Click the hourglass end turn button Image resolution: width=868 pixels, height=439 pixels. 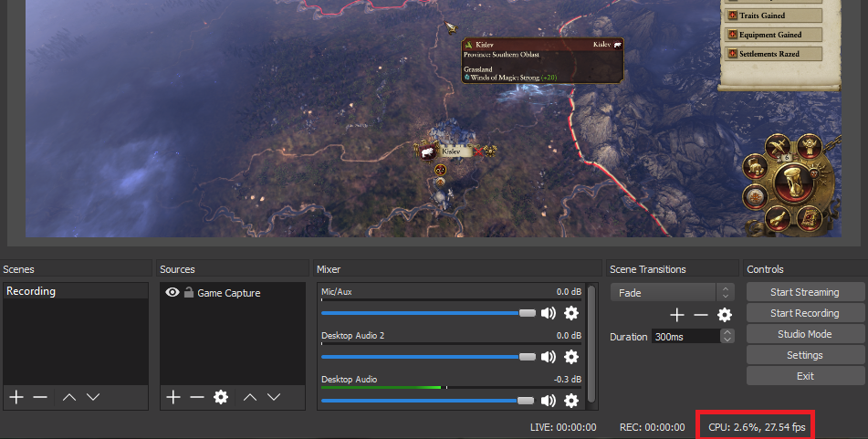pyautogui.click(x=794, y=183)
